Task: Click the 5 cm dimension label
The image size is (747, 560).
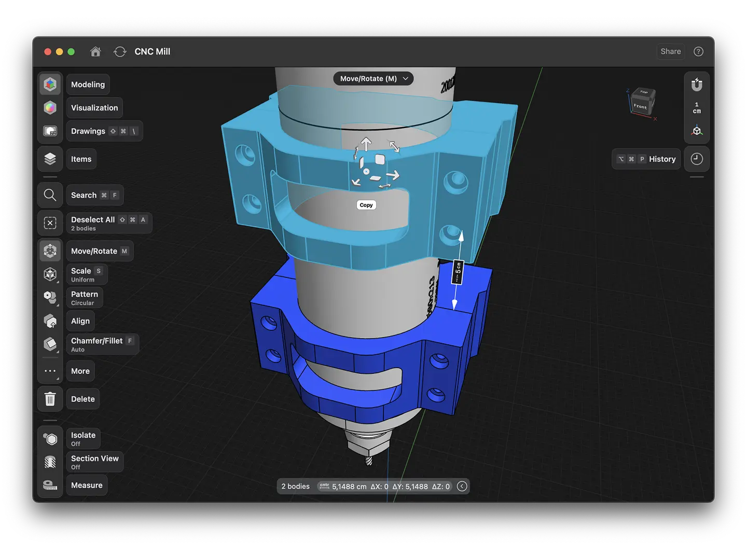Action: click(457, 272)
